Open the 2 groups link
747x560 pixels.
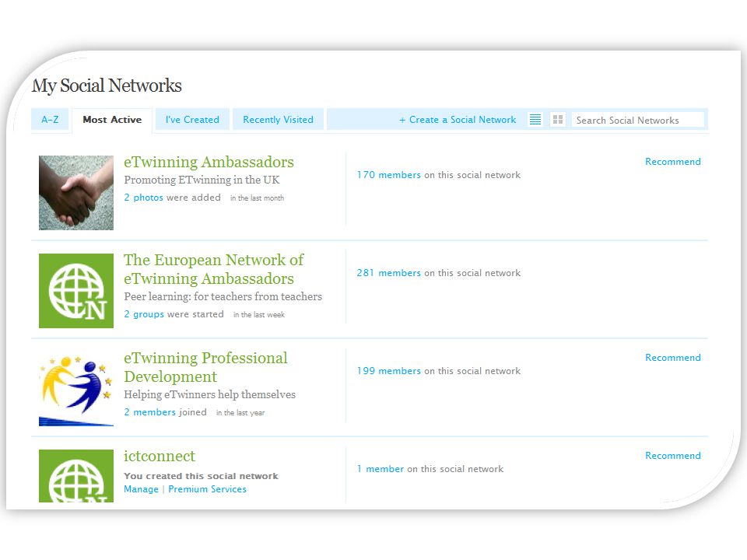[144, 313]
